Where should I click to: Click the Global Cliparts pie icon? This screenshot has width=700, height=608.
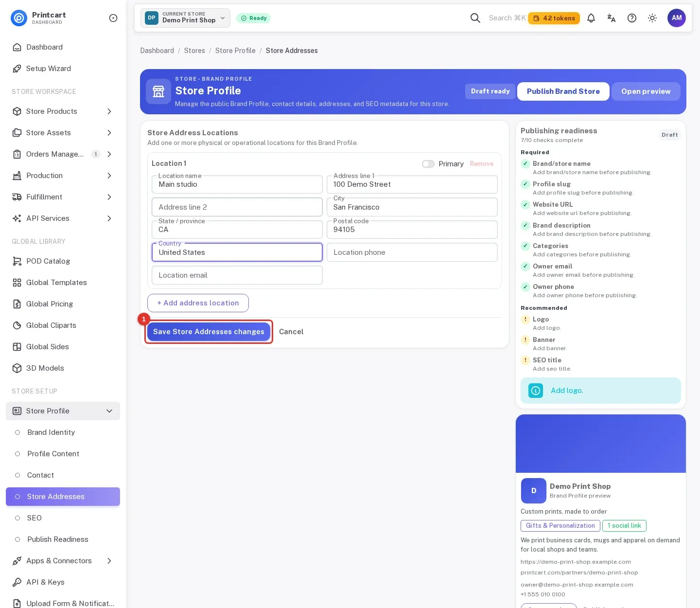(x=17, y=325)
